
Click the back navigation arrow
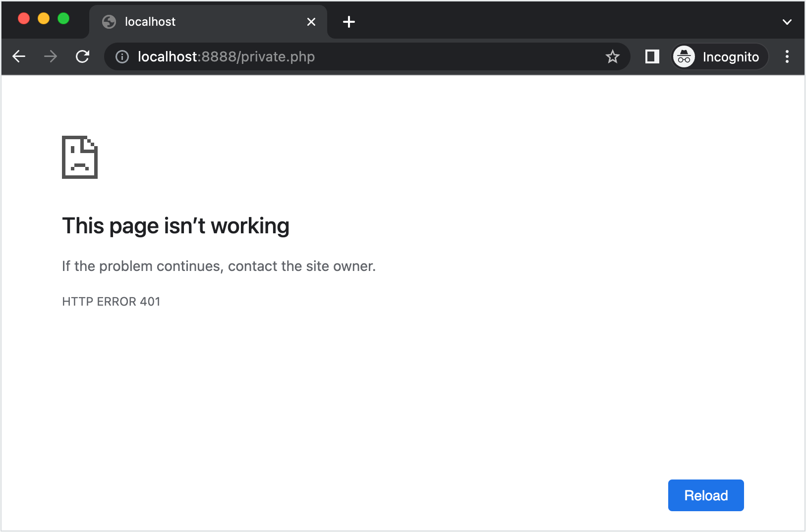point(19,56)
